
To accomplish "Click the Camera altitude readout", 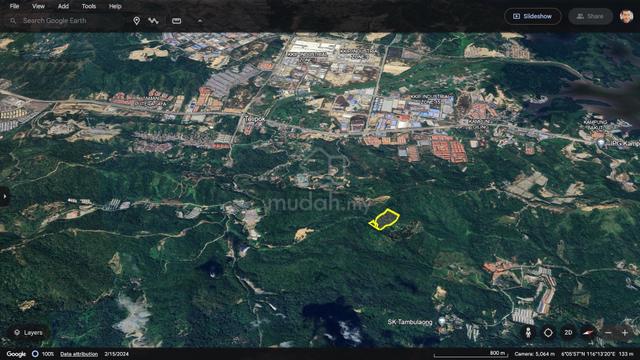I will click(535, 354).
